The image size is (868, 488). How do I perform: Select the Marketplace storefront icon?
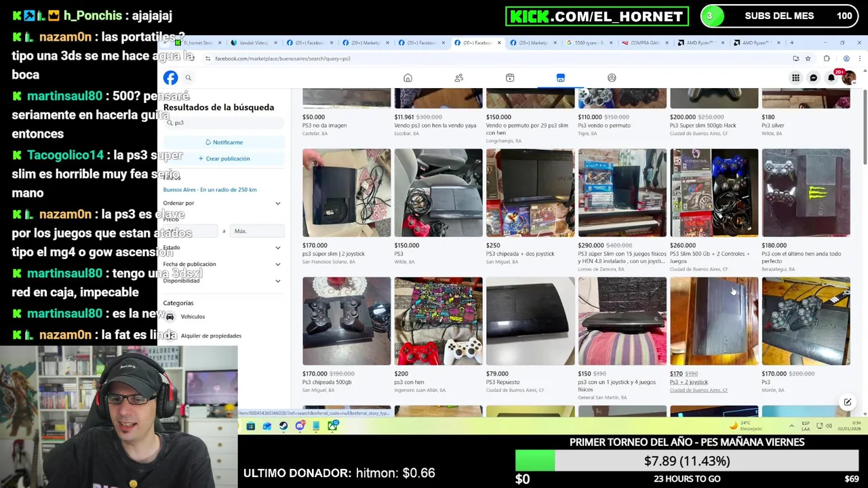pos(561,78)
